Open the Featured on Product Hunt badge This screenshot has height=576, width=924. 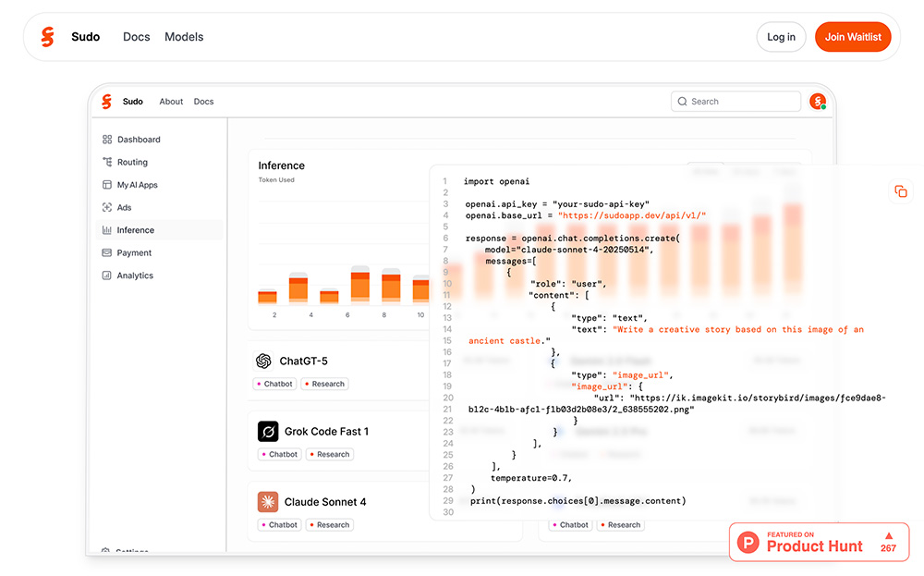click(819, 542)
